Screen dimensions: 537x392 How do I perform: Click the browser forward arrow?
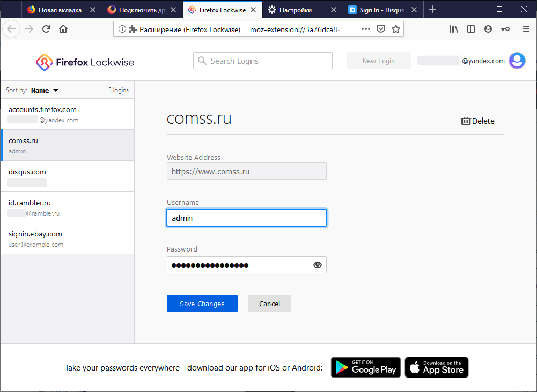(29, 29)
